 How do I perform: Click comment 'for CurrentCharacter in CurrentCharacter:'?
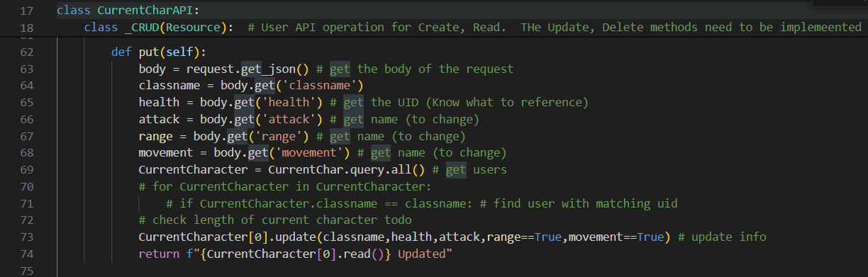(291, 187)
